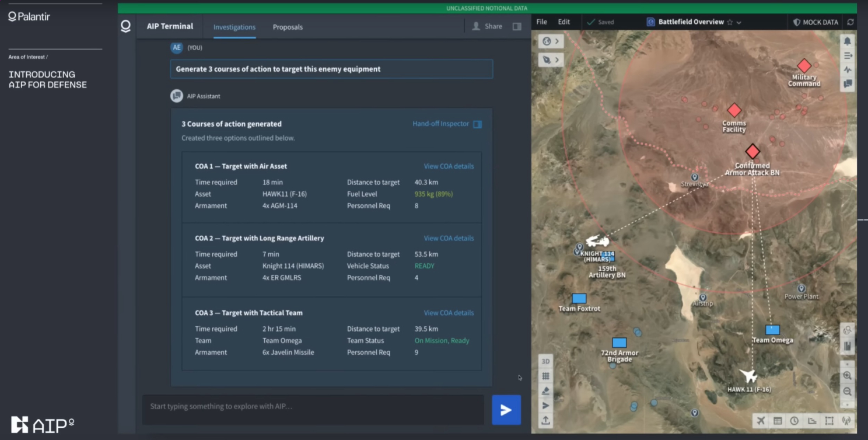Send the message with the blue arrow button
This screenshot has width=868, height=440.
(506, 410)
